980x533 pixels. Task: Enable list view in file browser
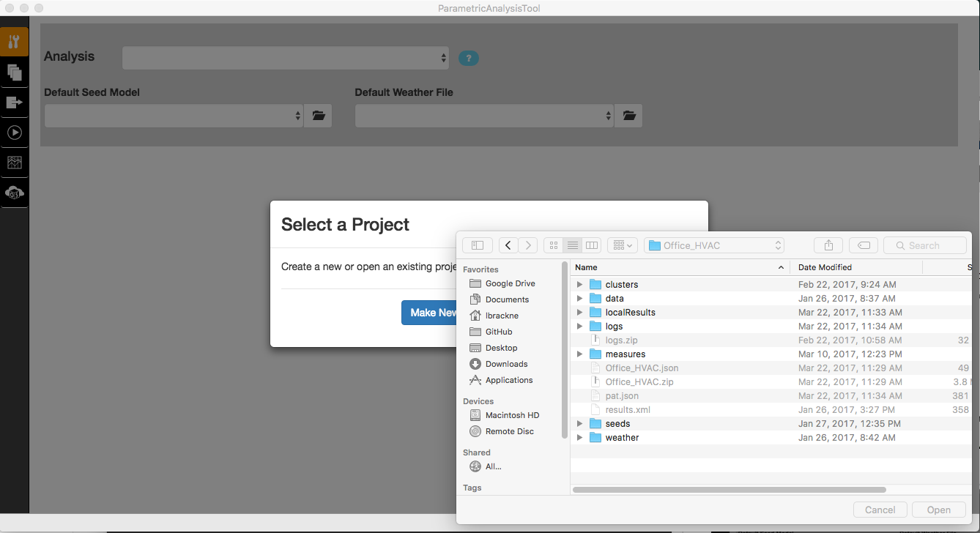point(572,245)
